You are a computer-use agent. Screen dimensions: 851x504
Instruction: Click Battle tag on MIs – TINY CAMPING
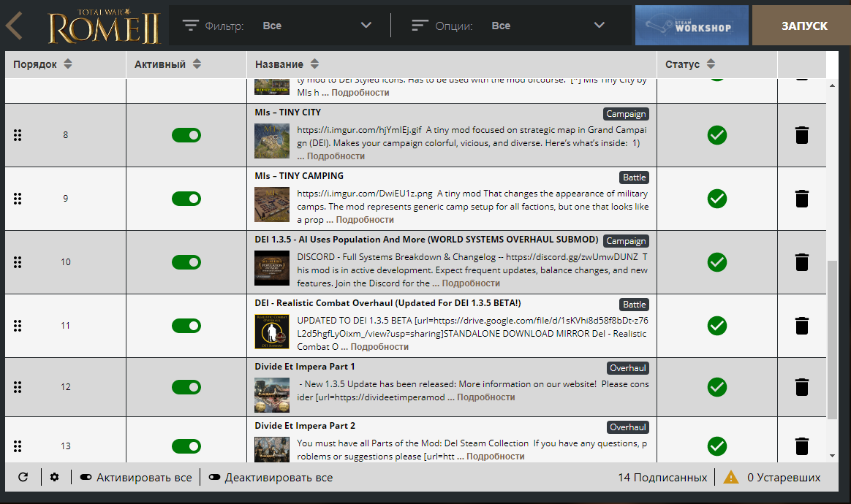tap(634, 177)
